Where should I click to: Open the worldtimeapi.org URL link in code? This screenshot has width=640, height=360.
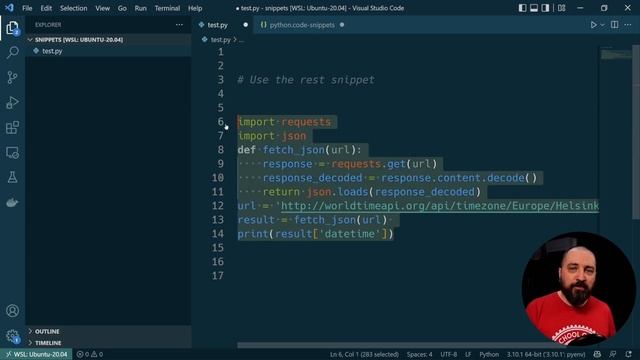pyautogui.click(x=440, y=206)
